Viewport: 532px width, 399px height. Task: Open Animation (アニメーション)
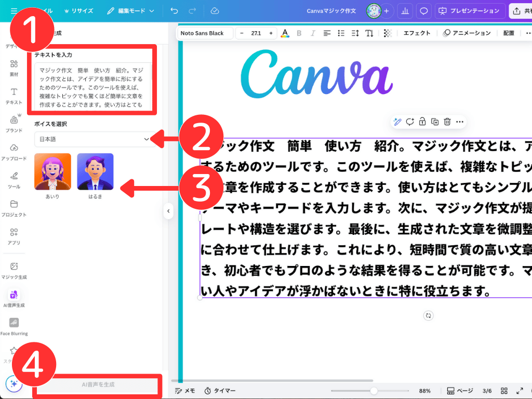tap(467, 33)
